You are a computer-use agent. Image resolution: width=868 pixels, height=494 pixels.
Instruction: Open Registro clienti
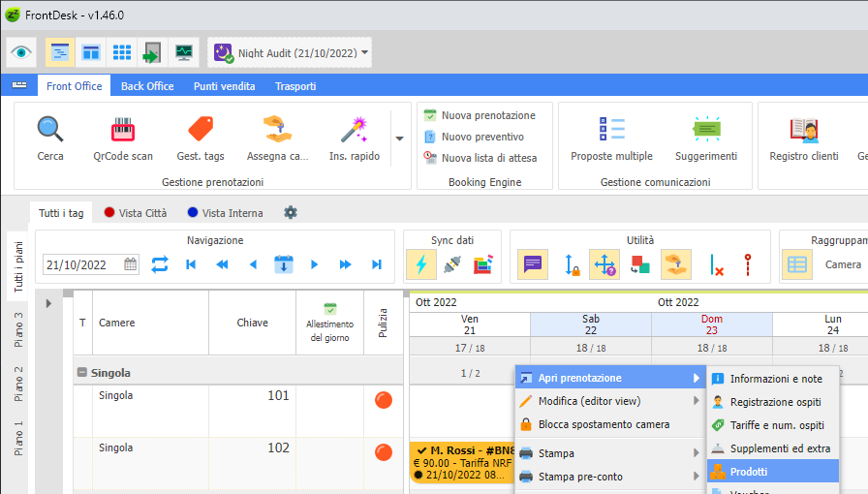click(x=804, y=138)
